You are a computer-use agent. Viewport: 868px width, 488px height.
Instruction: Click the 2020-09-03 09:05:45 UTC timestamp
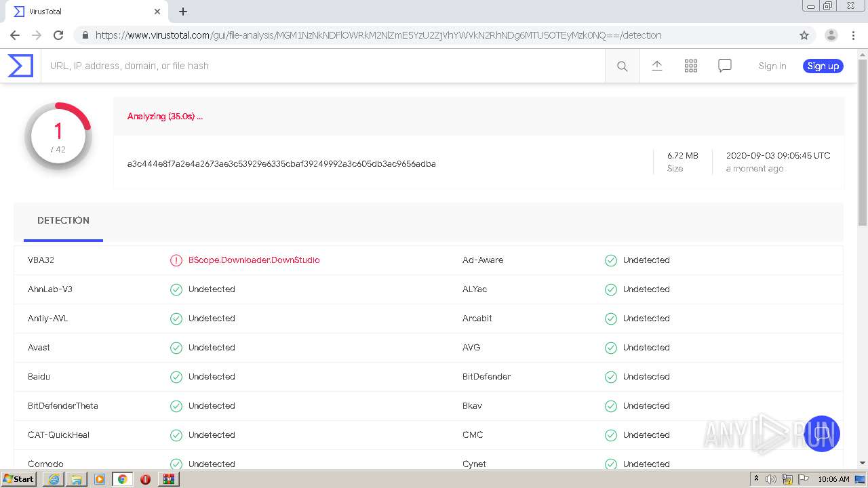[778, 156]
